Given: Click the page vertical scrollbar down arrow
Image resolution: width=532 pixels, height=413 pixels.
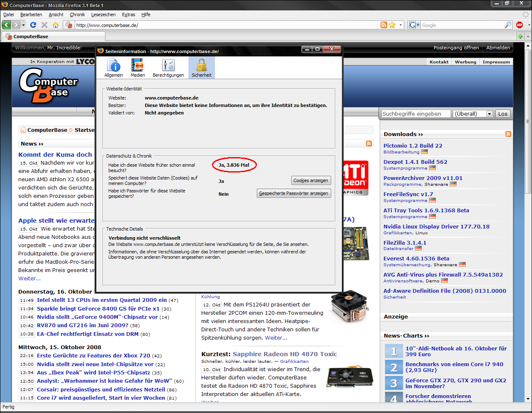Looking at the screenshot, I should pyautogui.click(x=528, y=399).
